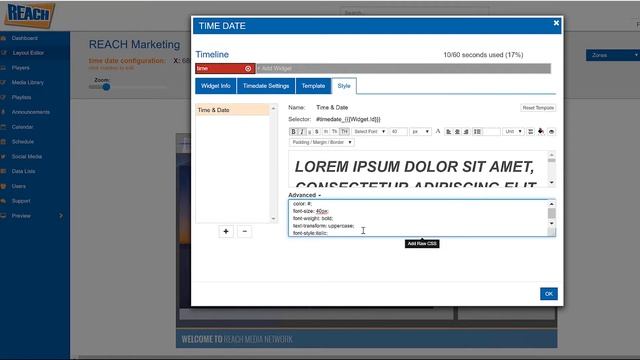Confirm with the OK button

(x=549, y=294)
